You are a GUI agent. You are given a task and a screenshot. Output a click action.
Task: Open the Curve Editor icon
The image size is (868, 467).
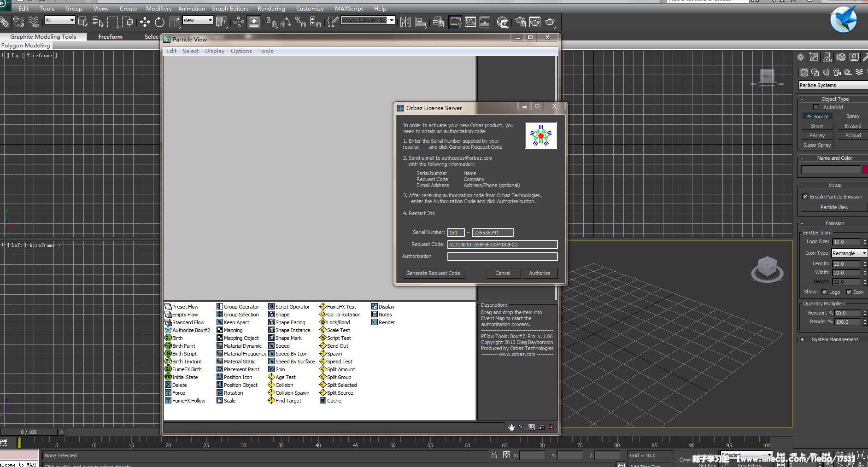470,22
